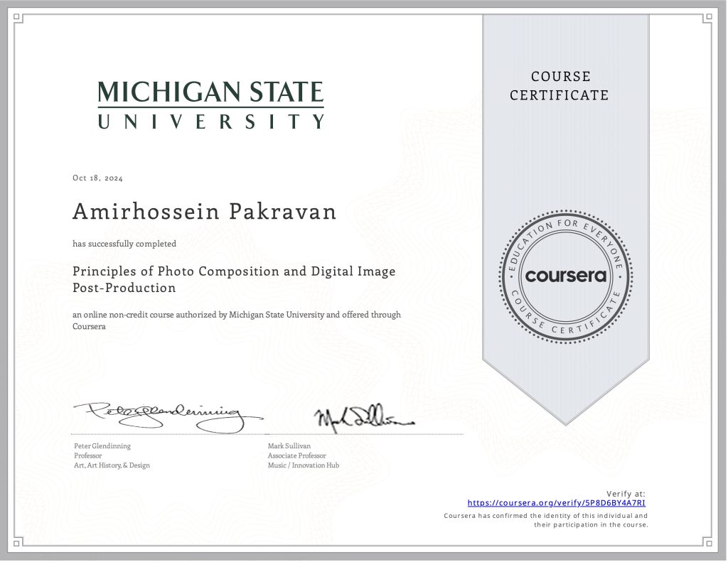Click Mark Sullivan's signature
728x562 pixels.
tap(364, 418)
